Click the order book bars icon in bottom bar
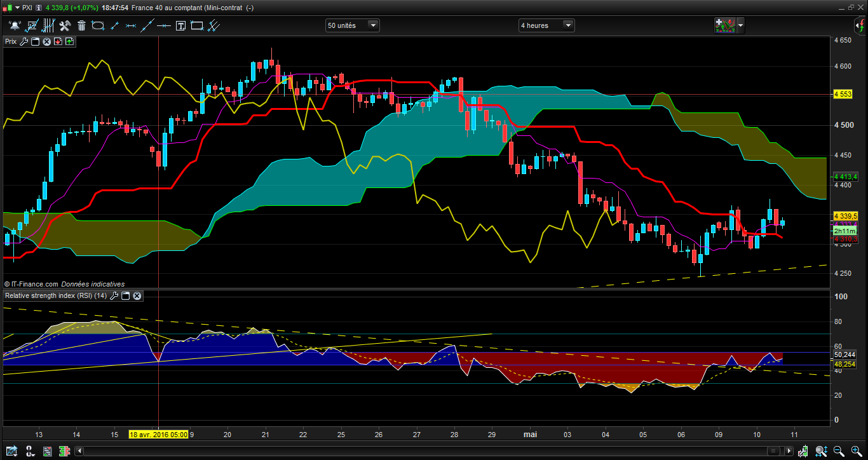Viewport: 868px width, 460px height. [x=63, y=451]
